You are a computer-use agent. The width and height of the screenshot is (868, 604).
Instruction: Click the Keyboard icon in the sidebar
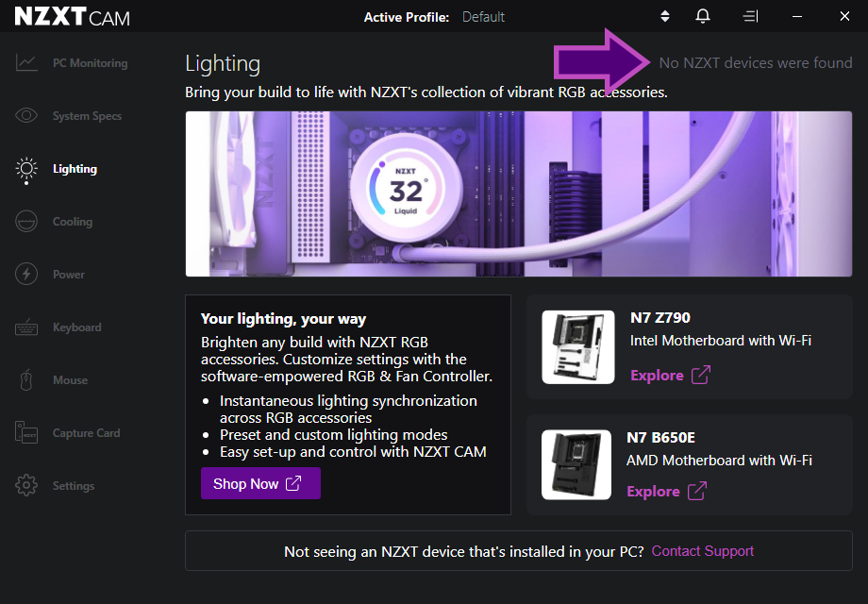click(x=26, y=327)
